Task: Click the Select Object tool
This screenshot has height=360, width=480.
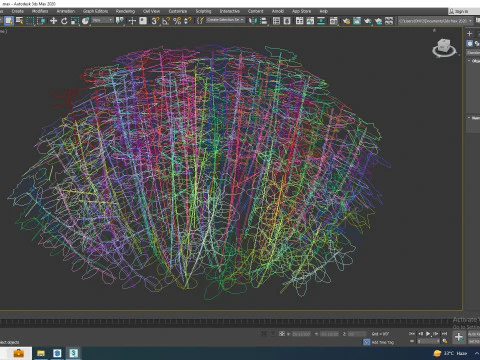Action: pos(9,21)
